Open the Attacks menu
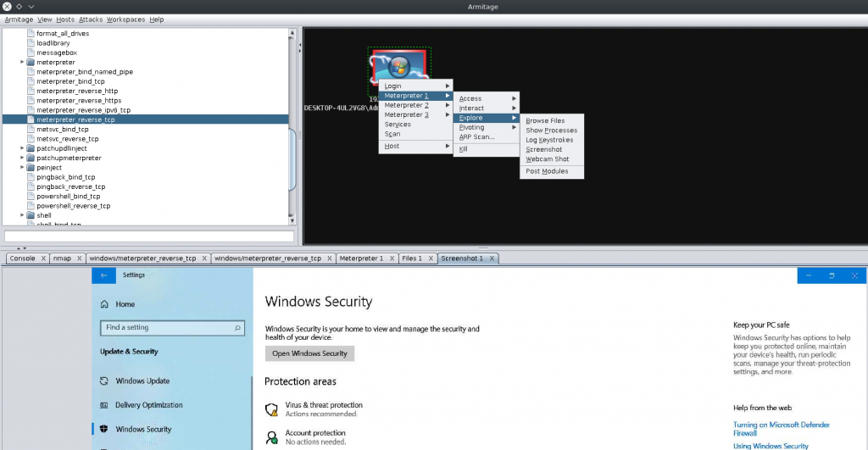This screenshot has height=450, width=868. coord(90,19)
